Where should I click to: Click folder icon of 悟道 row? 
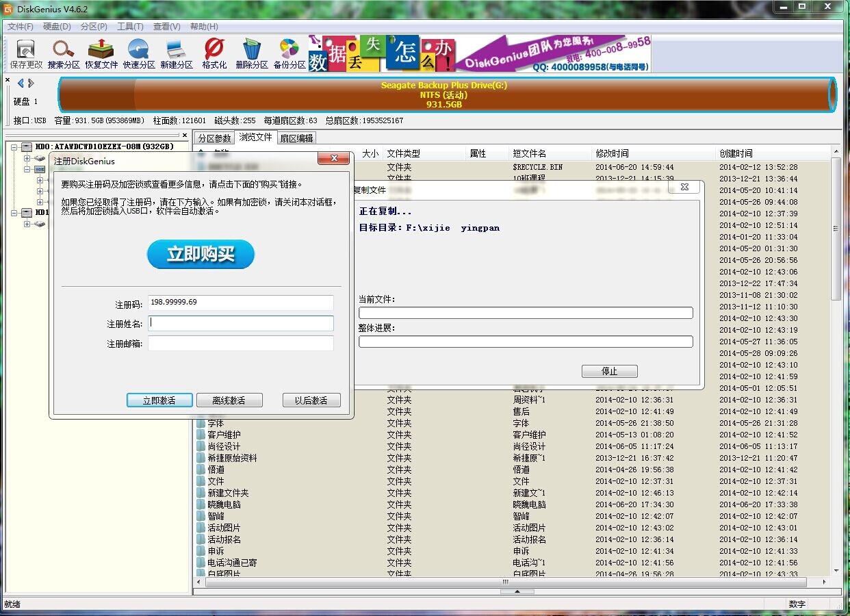coord(201,470)
